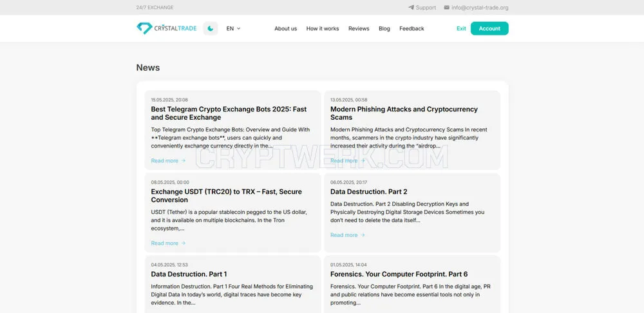Navigate to the Blog page

[384, 28]
